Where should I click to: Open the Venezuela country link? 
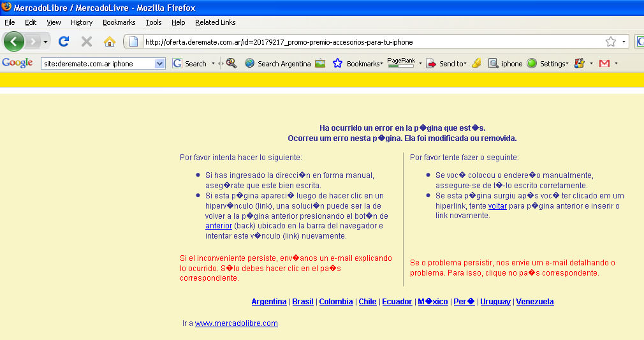pos(535,301)
